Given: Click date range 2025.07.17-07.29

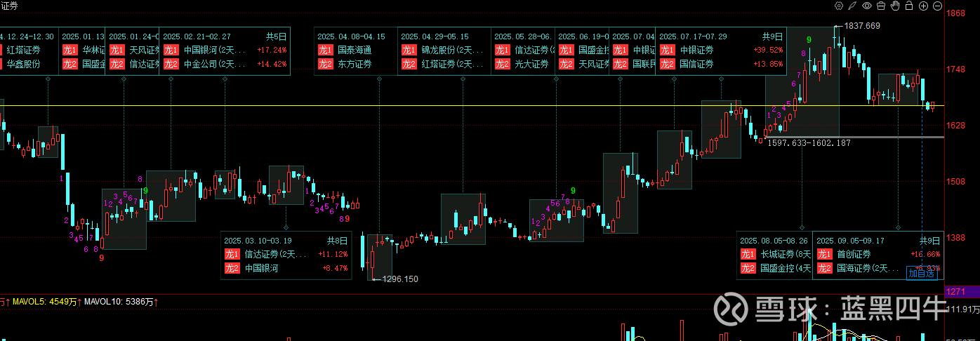Looking at the screenshot, I should point(694,36).
